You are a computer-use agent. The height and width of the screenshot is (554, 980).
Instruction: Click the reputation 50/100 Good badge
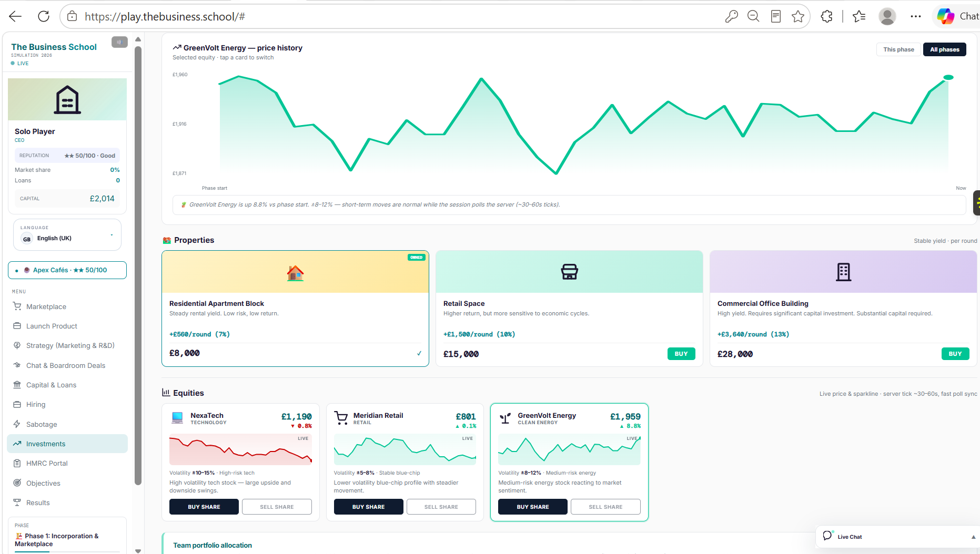point(67,156)
